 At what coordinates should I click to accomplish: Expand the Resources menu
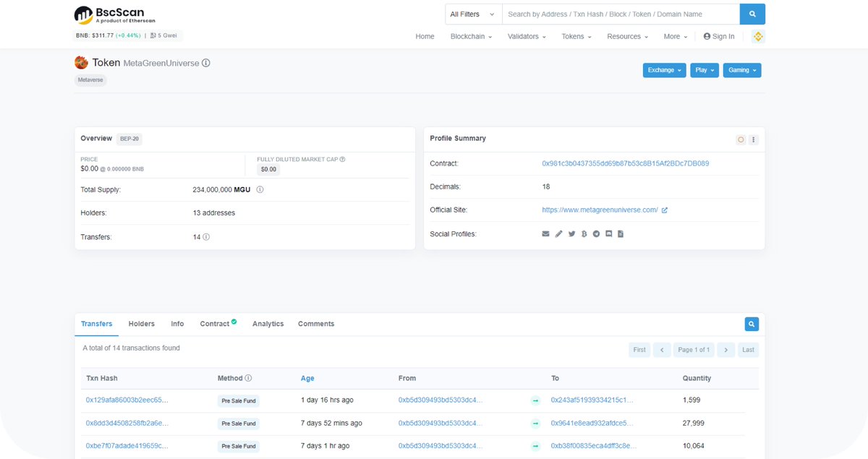[627, 36]
